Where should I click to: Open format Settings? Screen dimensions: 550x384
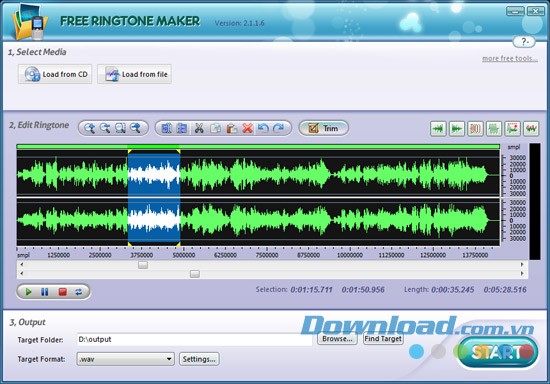[199, 359]
